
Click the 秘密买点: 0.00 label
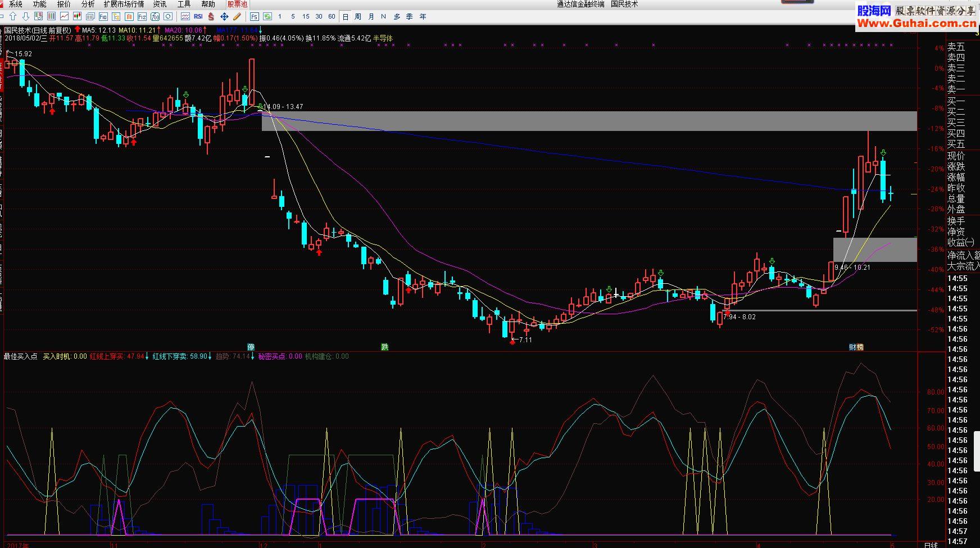click(x=280, y=356)
